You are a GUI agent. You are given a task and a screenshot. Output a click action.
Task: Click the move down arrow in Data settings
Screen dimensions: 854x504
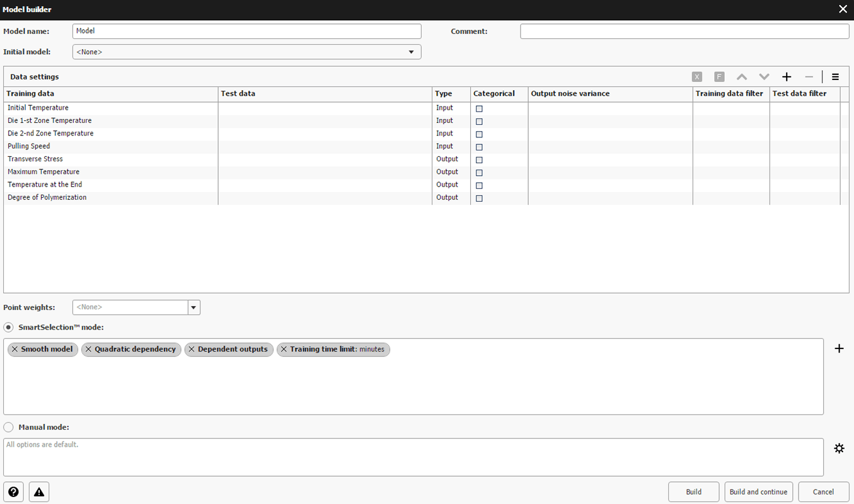pyautogui.click(x=764, y=77)
